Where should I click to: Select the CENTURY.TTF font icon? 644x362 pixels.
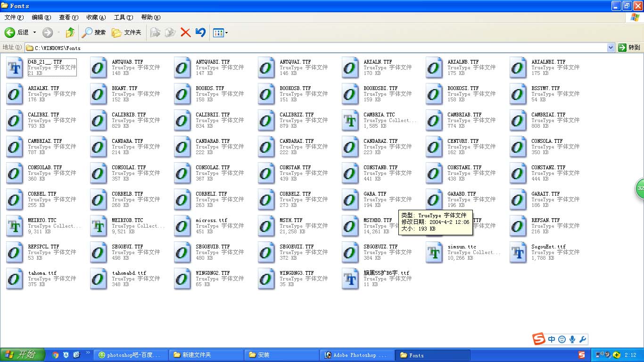coord(434,147)
